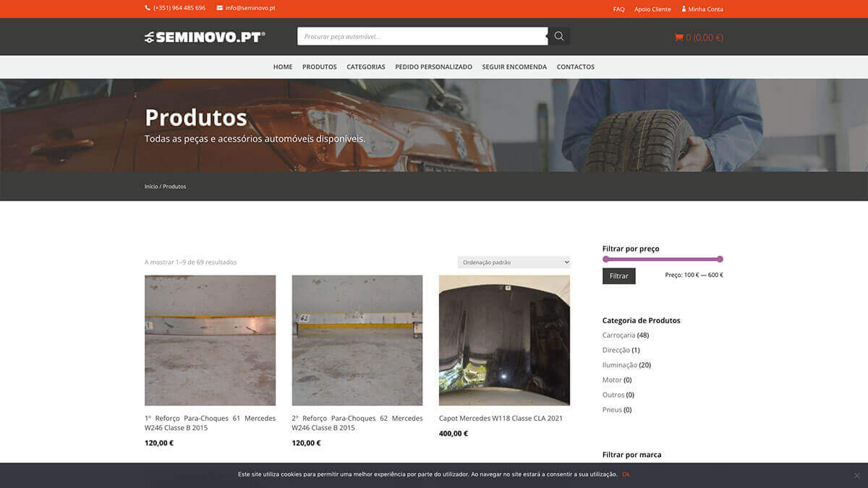
Task: Open title 2º Reforço Para-Choques 62 Mercedes
Action: coord(357,423)
